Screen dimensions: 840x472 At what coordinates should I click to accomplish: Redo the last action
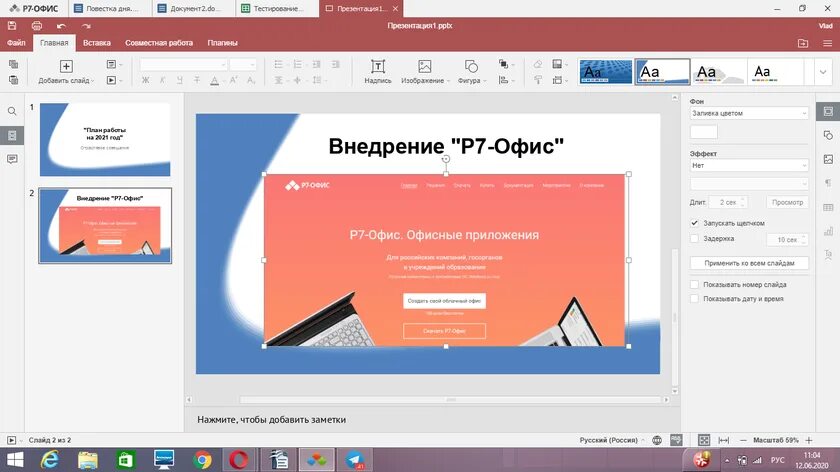pyautogui.click(x=86, y=26)
